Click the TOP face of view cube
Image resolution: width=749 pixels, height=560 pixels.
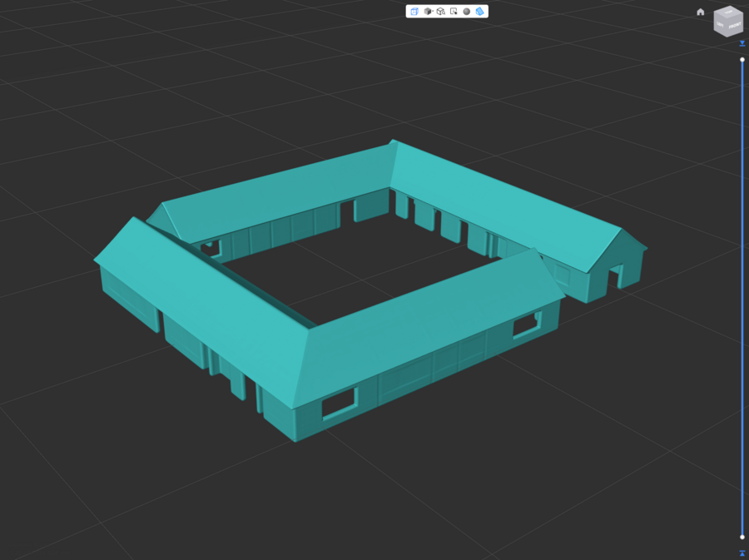tap(728, 12)
